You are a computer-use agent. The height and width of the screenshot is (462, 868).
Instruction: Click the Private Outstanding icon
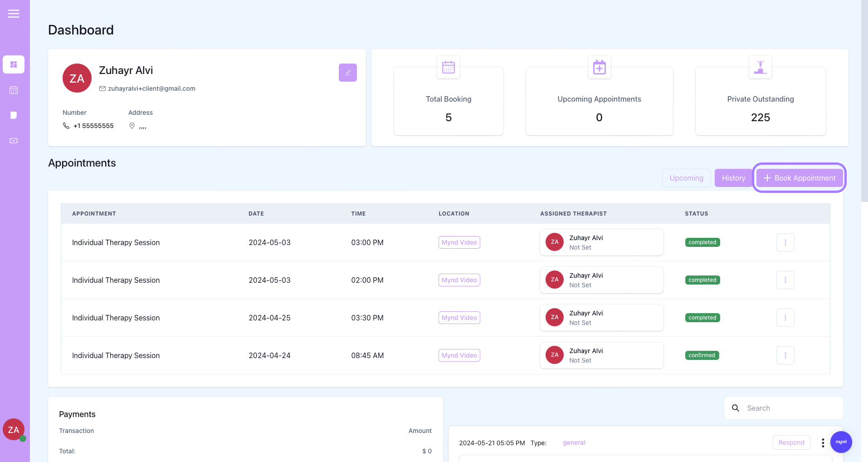click(761, 67)
